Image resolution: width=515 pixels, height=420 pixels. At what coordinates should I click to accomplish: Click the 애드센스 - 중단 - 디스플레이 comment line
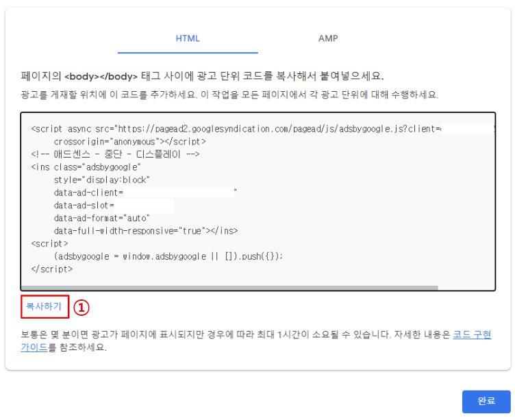click(x=115, y=154)
